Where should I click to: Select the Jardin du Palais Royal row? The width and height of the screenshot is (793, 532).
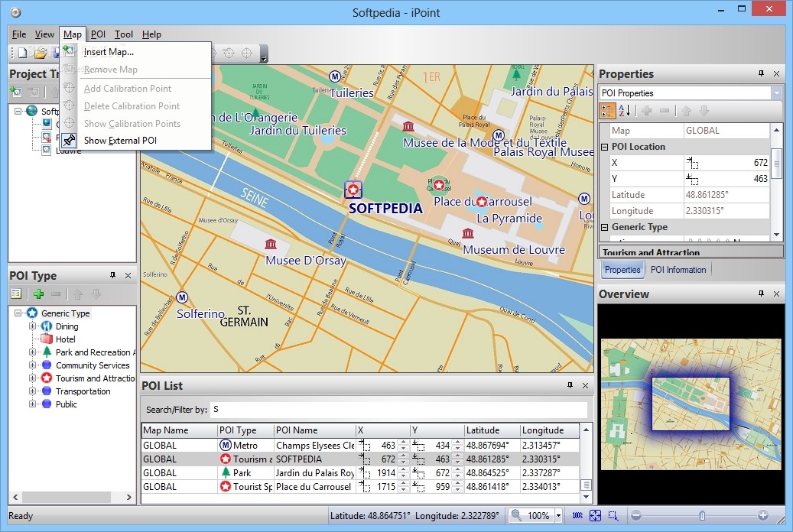tap(360, 472)
